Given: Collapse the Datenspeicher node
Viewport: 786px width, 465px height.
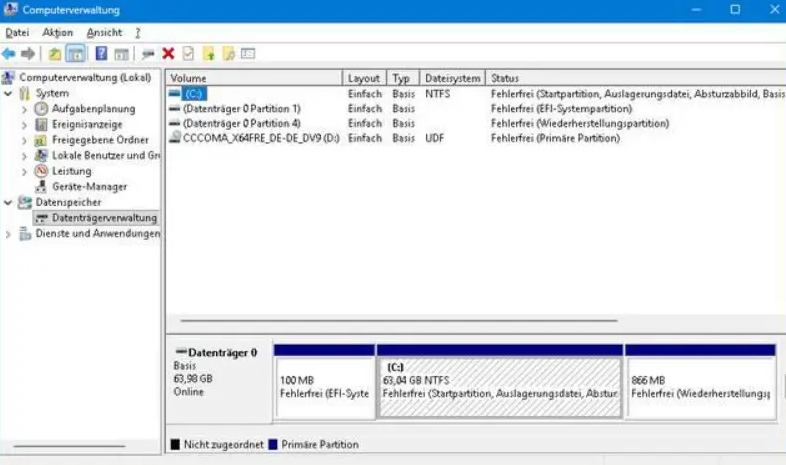Looking at the screenshot, I should tap(8, 202).
